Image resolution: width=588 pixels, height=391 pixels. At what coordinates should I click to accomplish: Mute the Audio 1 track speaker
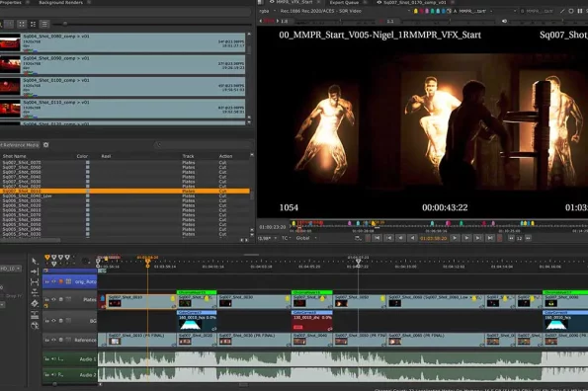coord(53,358)
